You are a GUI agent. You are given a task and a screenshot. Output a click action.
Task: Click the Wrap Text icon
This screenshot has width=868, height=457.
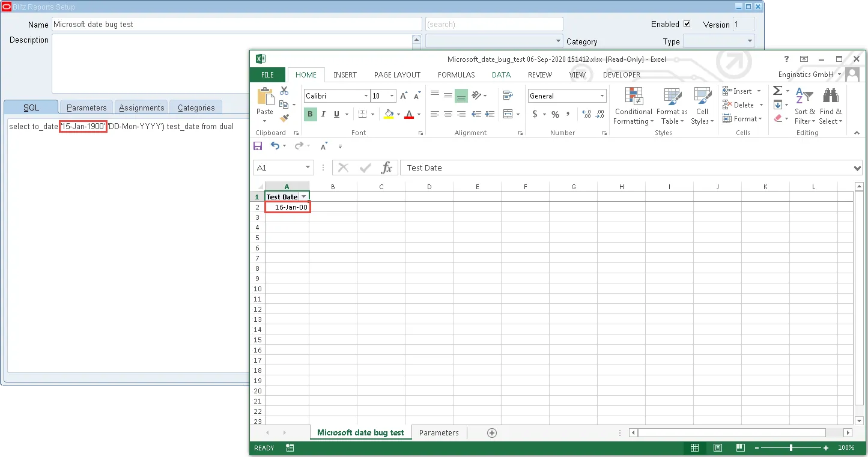click(x=508, y=95)
